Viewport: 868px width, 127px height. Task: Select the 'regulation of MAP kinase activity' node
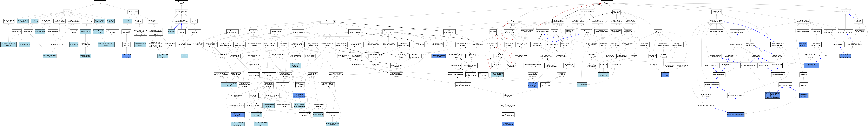pyautogui.click(x=508, y=115)
